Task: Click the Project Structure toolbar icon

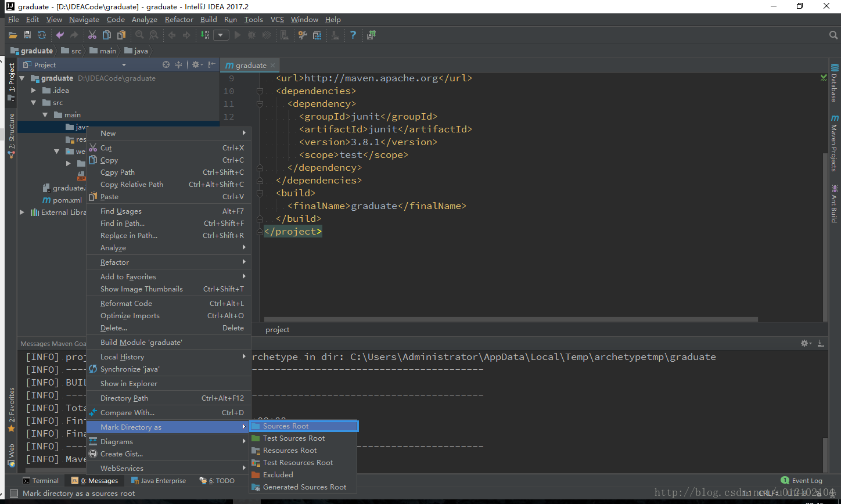Action: pyautogui.click(x=317, y=35)
